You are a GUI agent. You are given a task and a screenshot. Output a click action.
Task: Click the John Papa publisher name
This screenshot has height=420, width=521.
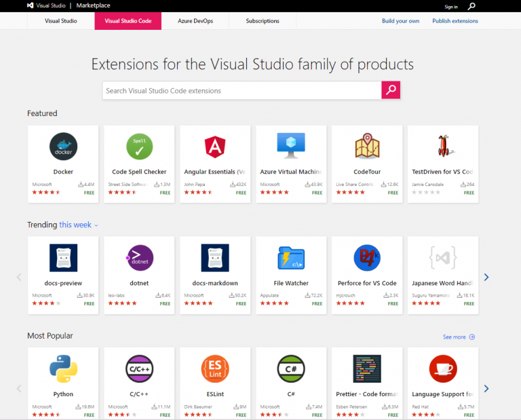coord(195,185)
